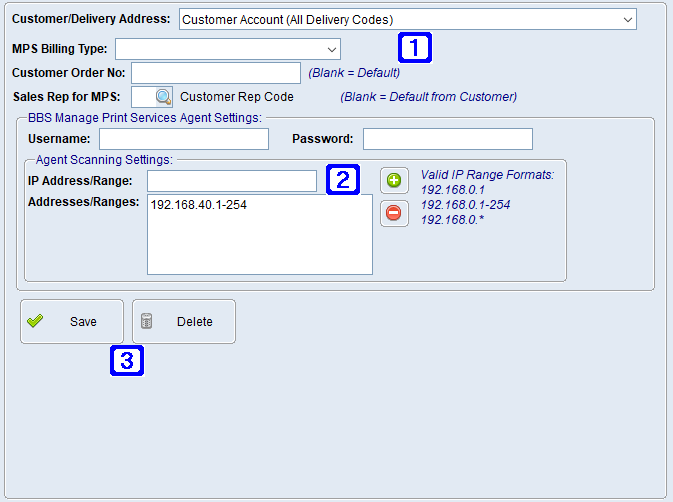Image resolution: width=673 pixels, height=502 pixels.
Task: Click the red minus remove IP range icon
Action: pyautogui.click(x=394, y=213)
